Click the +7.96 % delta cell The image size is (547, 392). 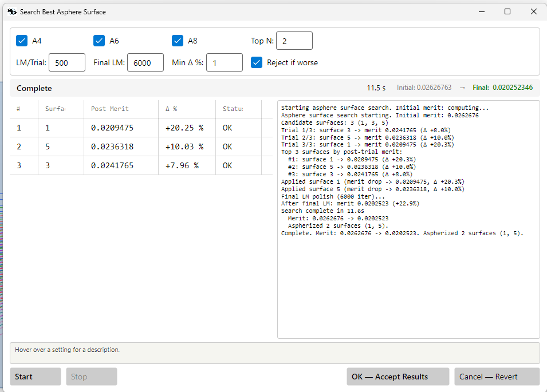[x=187, y=165]
